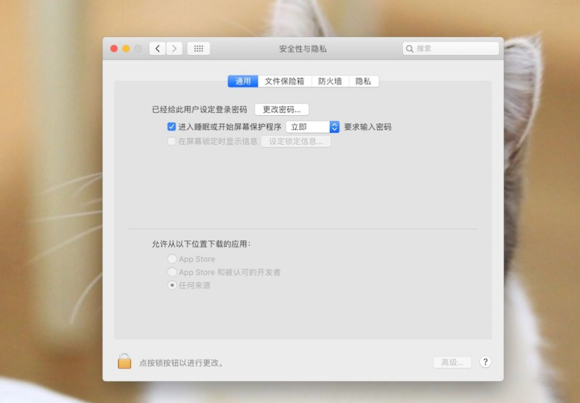Open the help question mark button

tap(485, 362)
